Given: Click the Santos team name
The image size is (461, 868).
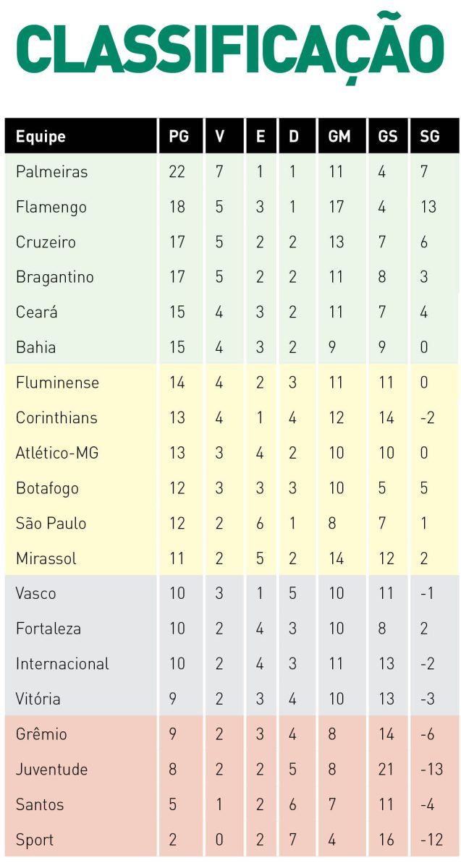Looking at the screenshot, I should pos(40,804).
